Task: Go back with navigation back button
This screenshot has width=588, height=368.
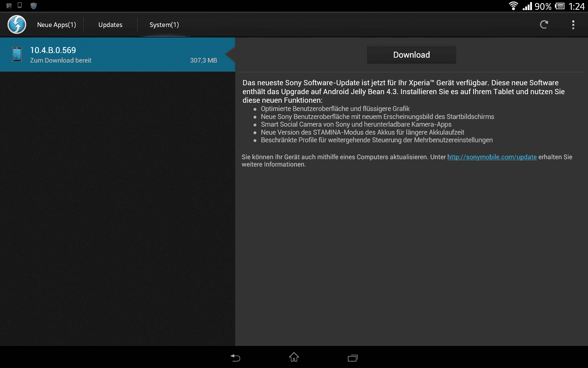Action: tap(235, 358)
